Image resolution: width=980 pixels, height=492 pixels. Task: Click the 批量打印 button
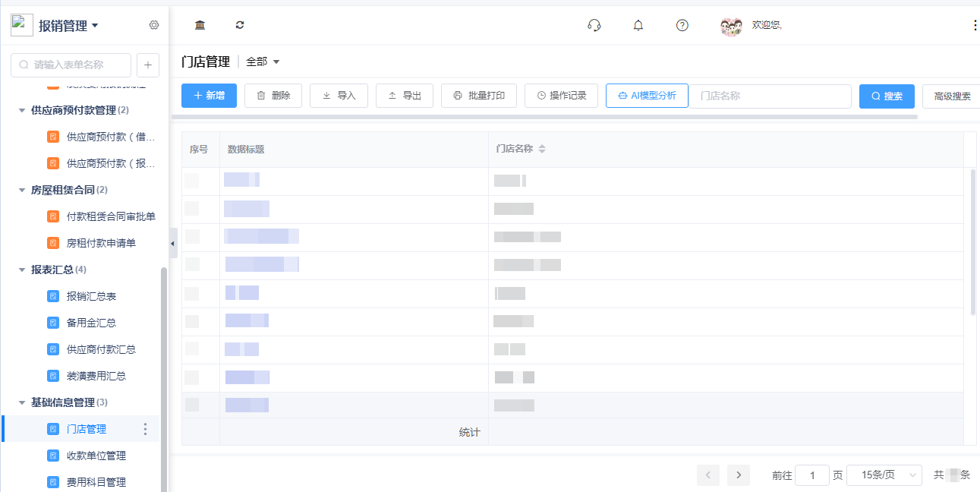click(479, 96)
